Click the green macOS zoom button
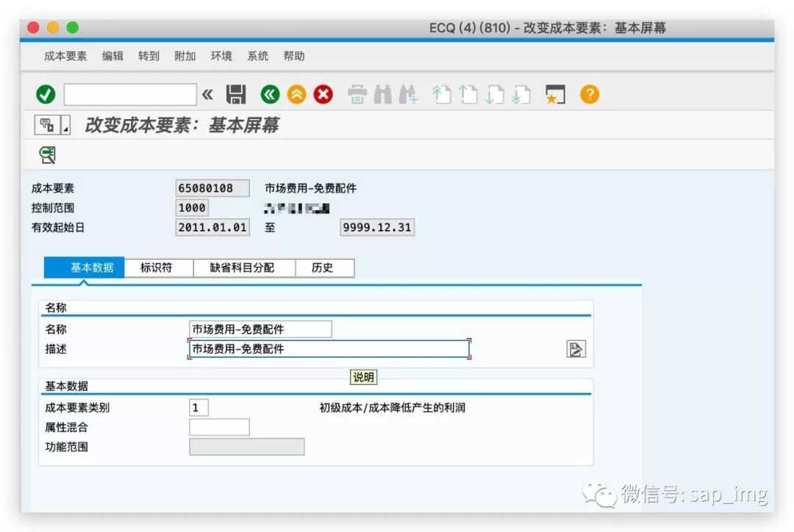The height and width of the screenshot is (532, 794). [73, 27]
